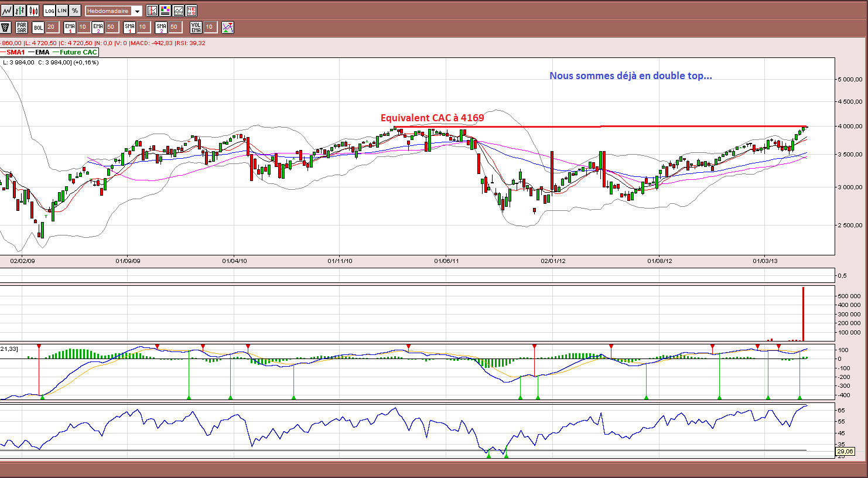Open the Hebdomadaire timeframe dropdown

[114, 11]
